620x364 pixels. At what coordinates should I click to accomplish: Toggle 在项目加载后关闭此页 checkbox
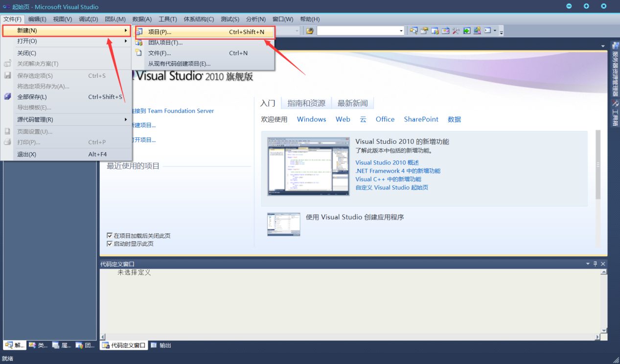point(110,236)
